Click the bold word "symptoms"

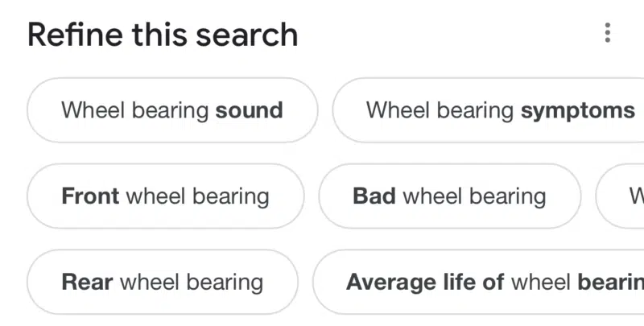(577, 110)
